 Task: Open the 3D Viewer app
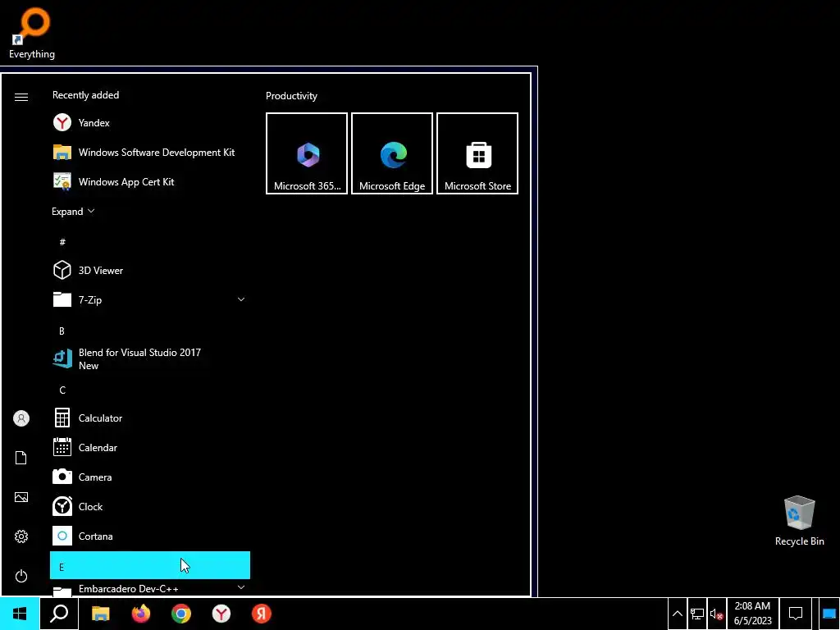click(150, 271)
